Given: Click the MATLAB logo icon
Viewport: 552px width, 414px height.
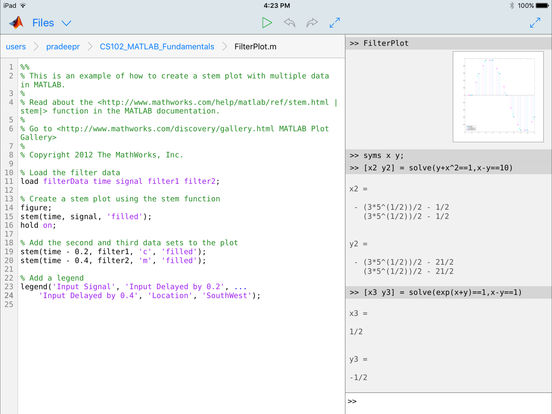Looking at the screenshot, I should pos(16,23).
